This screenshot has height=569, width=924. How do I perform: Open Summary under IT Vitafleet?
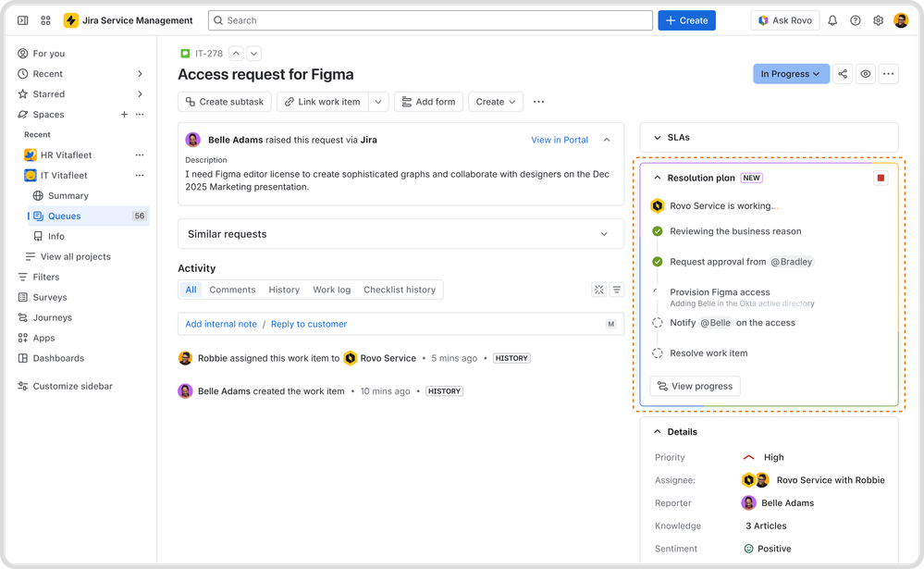[x=68, y=196]
